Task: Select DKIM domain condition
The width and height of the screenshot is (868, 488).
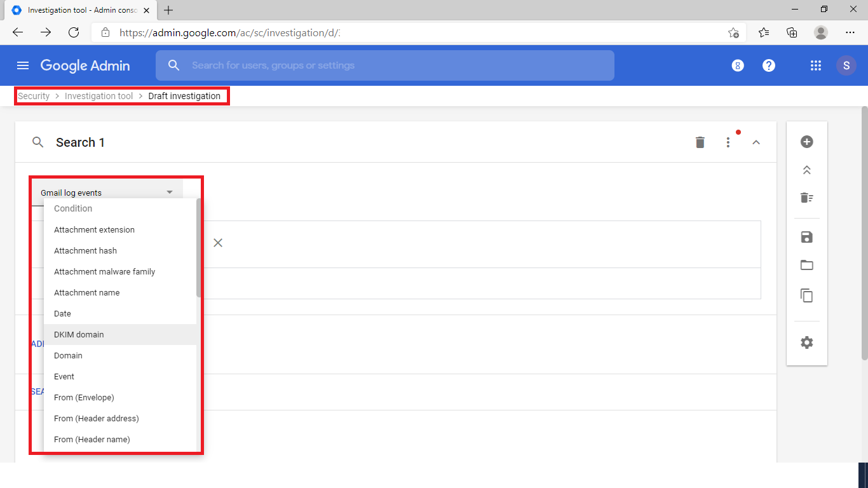Action: [119, 334]
